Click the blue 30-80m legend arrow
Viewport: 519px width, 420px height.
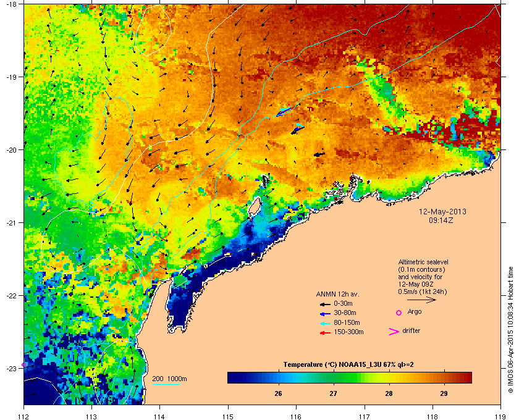[x=325, y=313]
